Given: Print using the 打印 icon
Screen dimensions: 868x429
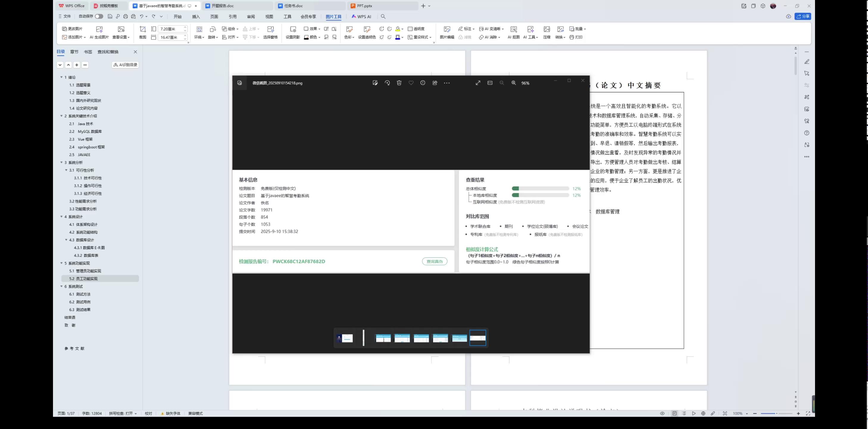Looking at the screenshot, I should [577, 37].
